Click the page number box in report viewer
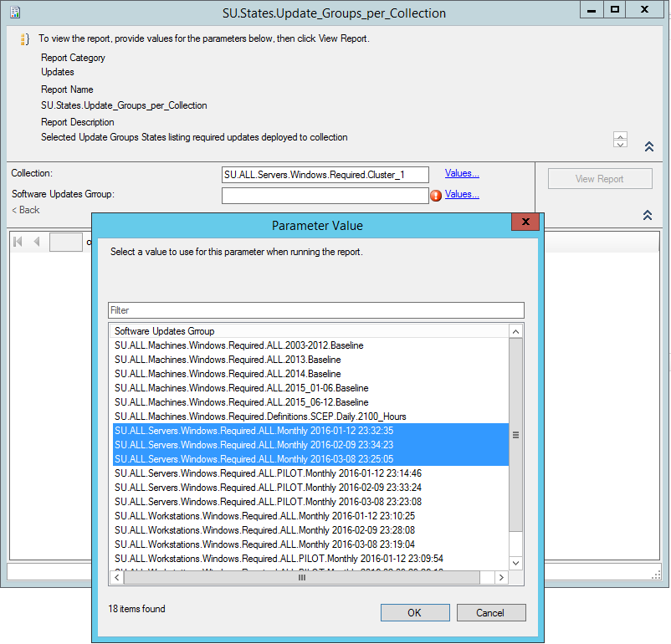This screenshot has width=671, height=644. 66,242
